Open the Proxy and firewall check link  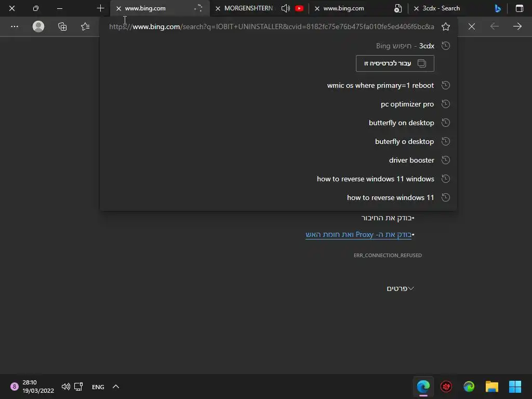click(358, 235)
